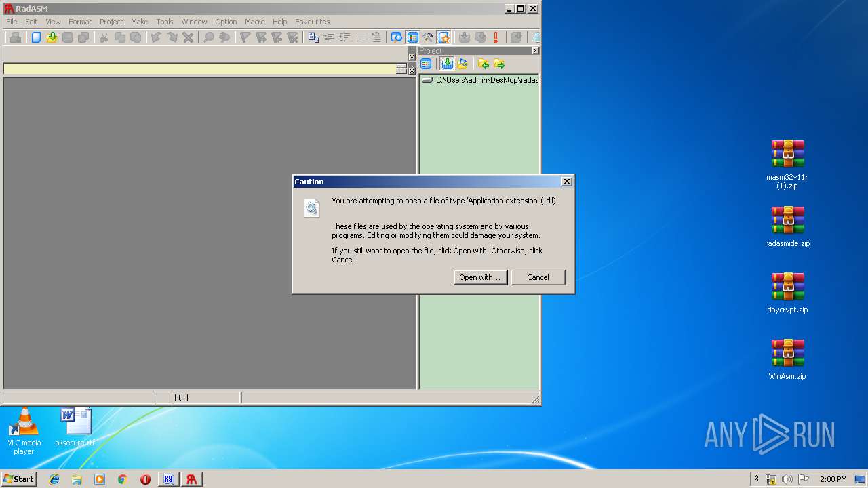The image size is (868, 488).
Task: Open the Favourites menu
Action: pyautogui.click(x=313, y=22)
